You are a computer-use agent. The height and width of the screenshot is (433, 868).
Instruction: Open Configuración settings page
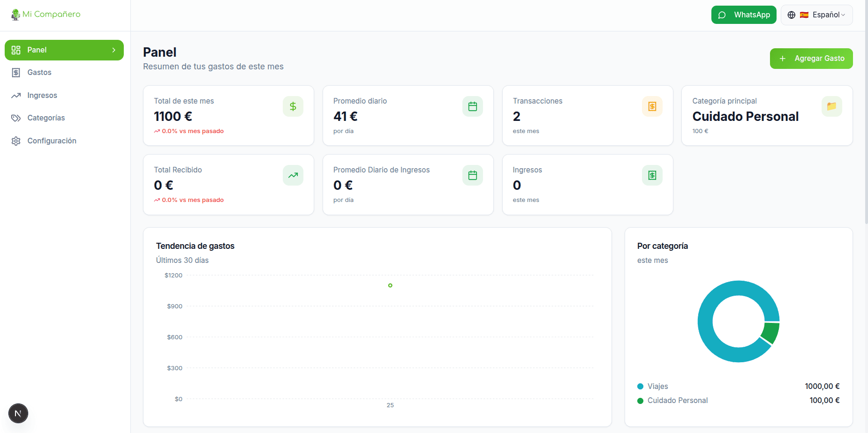(52, 141)
